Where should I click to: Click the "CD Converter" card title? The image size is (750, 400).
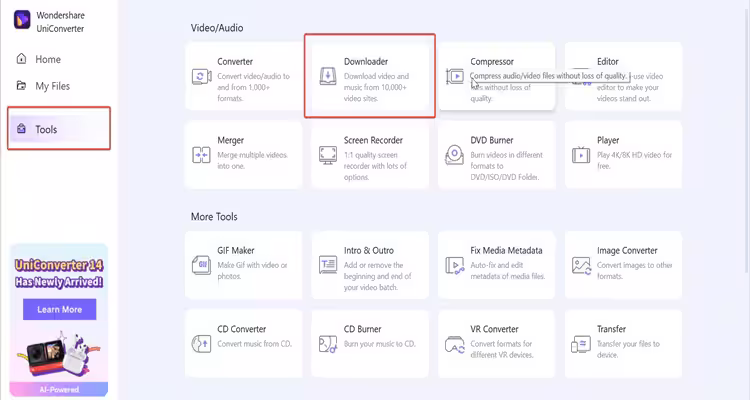242,329
